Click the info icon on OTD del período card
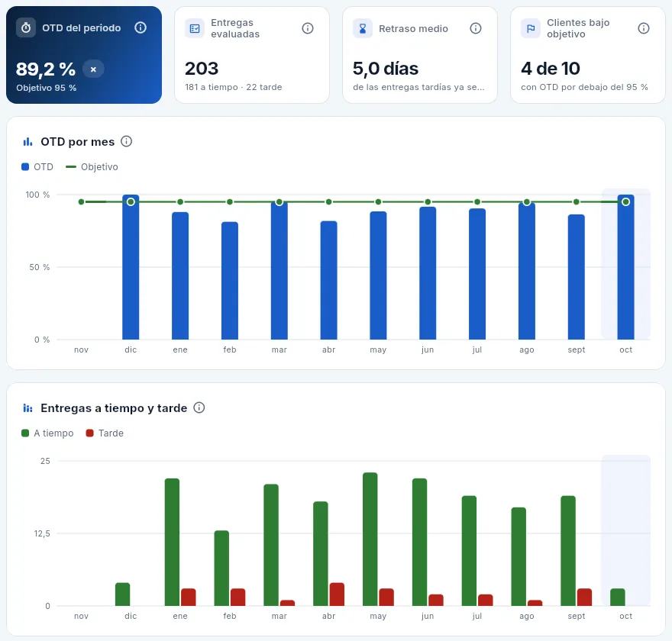The width and height of the screenshot is (672, 641). pos(141,27)
